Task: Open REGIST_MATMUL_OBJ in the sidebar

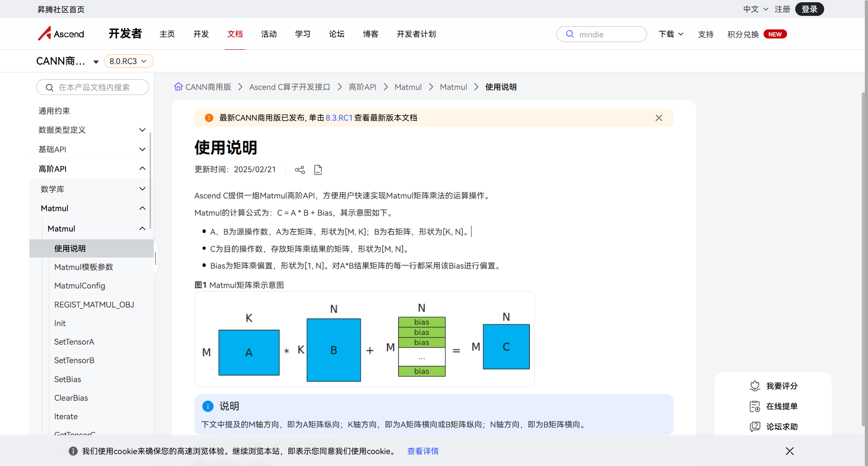Action: 94,304
